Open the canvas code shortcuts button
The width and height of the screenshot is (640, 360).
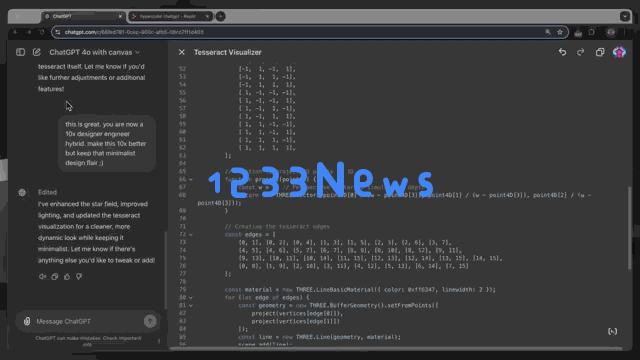click(x=612, y=331)
